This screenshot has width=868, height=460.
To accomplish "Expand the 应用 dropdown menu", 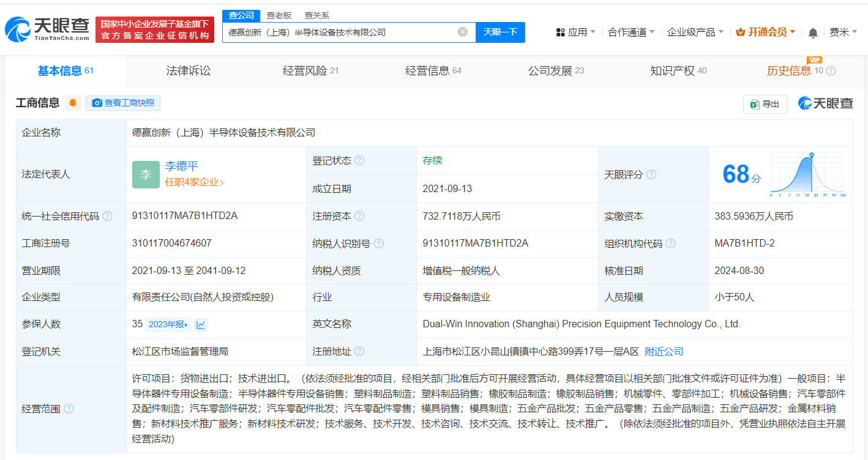I will coord(575,32).
